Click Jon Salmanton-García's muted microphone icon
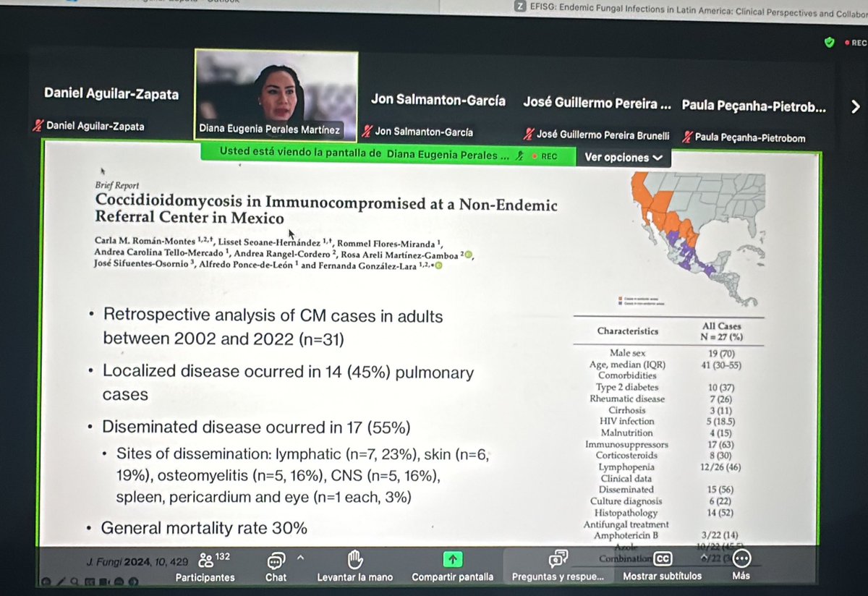 click(x=367, y=132)
